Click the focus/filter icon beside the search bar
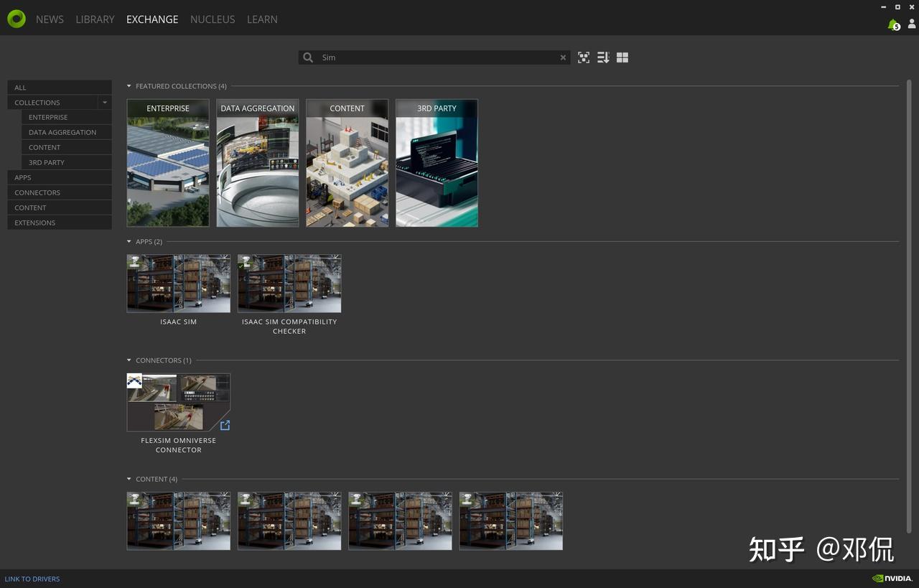 584,57
